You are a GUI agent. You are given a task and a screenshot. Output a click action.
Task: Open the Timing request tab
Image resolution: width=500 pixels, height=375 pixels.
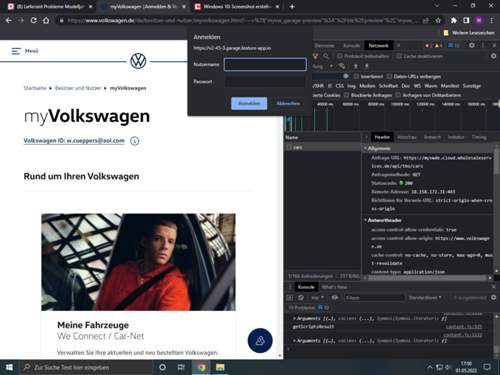pyautogui.click(x=479, y=137)
